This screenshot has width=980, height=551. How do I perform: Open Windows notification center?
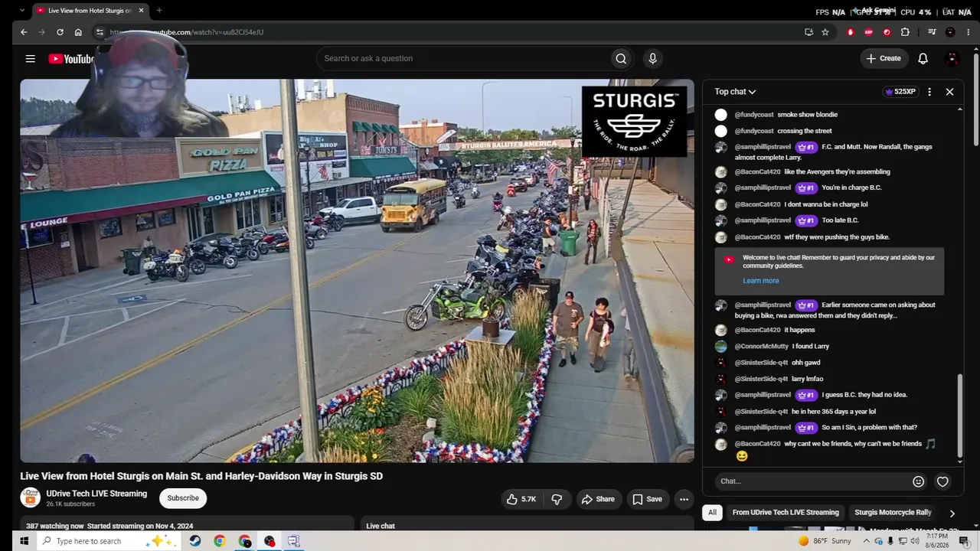pos(964,541)
